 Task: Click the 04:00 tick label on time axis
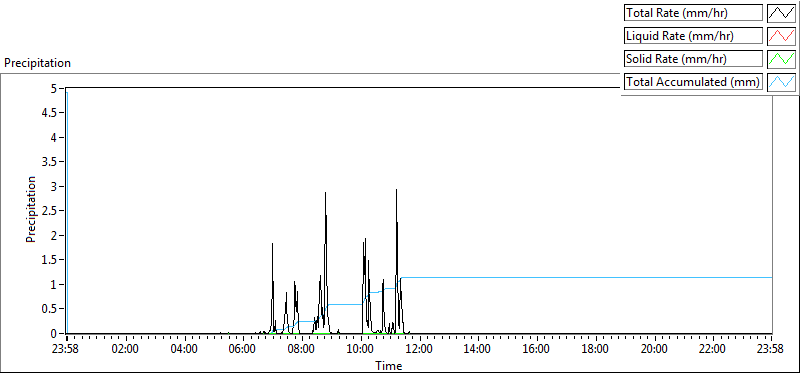[x=184, y=350]
